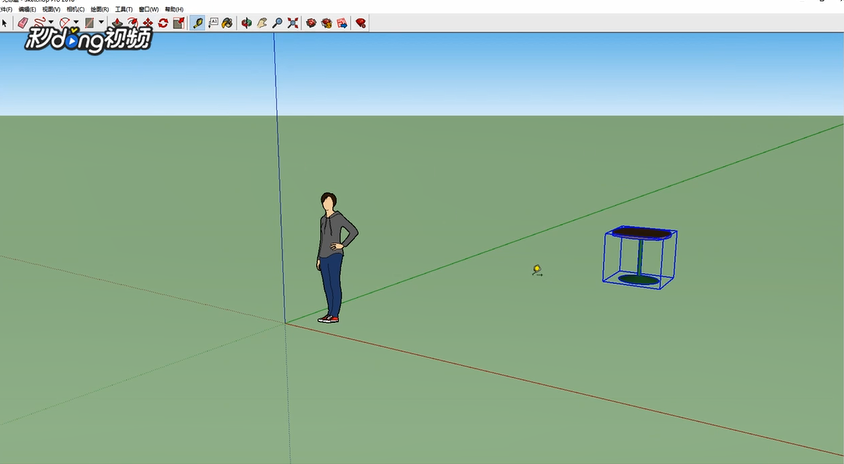
Task: Open the Extension Warehouse icon
Action: 326,23
